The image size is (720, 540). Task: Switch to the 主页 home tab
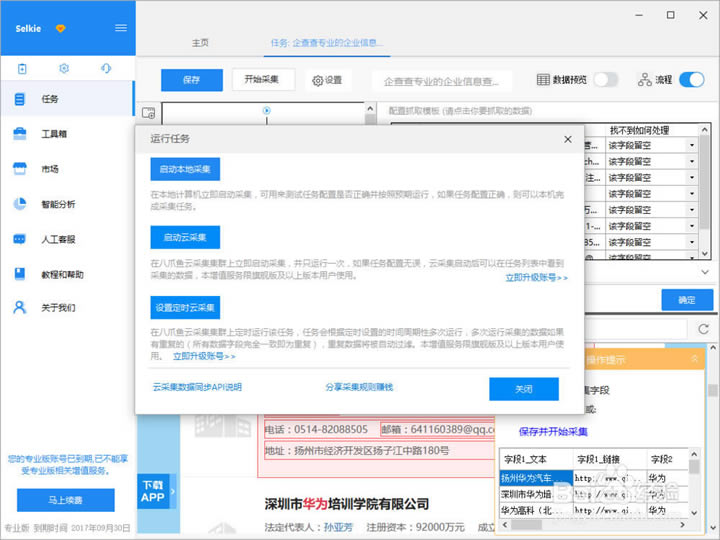pyautogui.click(x=200, y=43)
